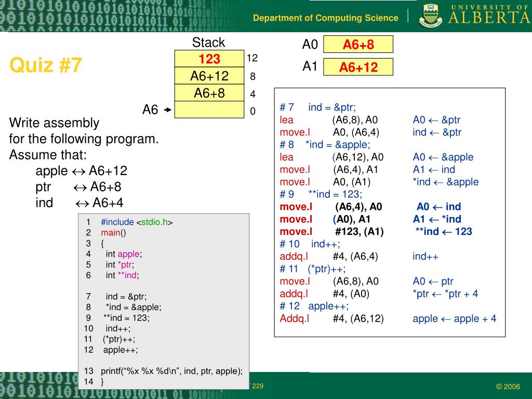532x399 pixels.
Task: Select the "move.l A0, (A6,4)" instruction
Action: [329, 132]
